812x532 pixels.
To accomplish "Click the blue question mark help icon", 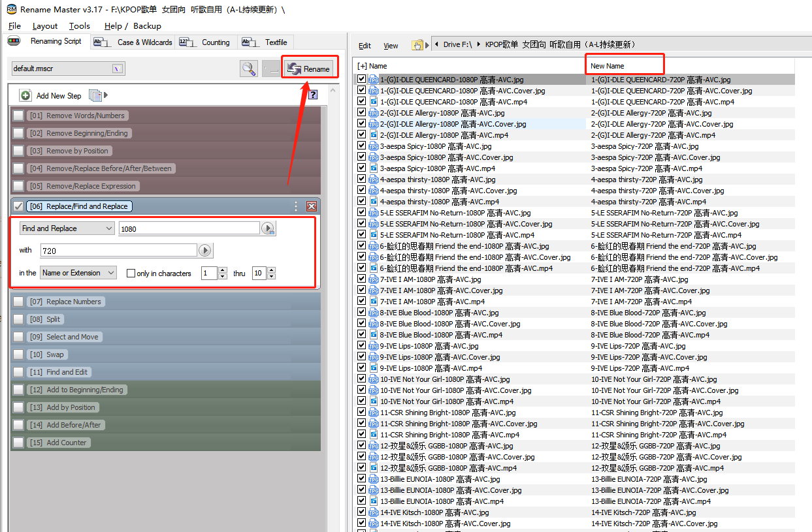I will 313,95.
